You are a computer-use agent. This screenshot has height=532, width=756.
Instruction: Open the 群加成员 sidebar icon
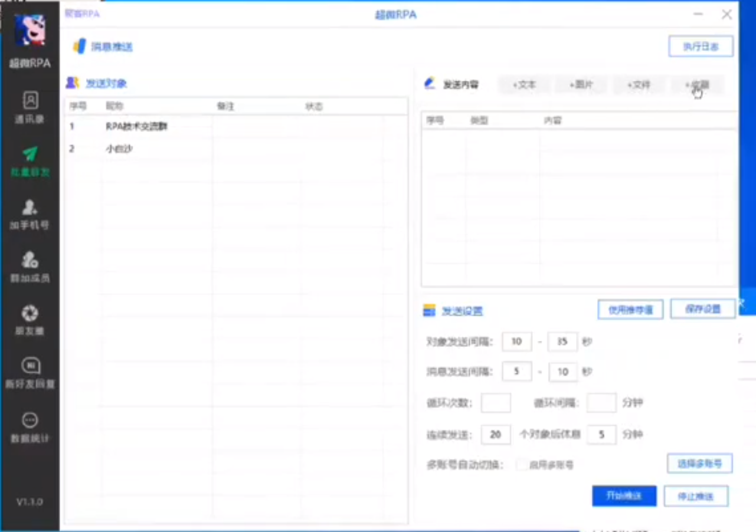point(30,260)
